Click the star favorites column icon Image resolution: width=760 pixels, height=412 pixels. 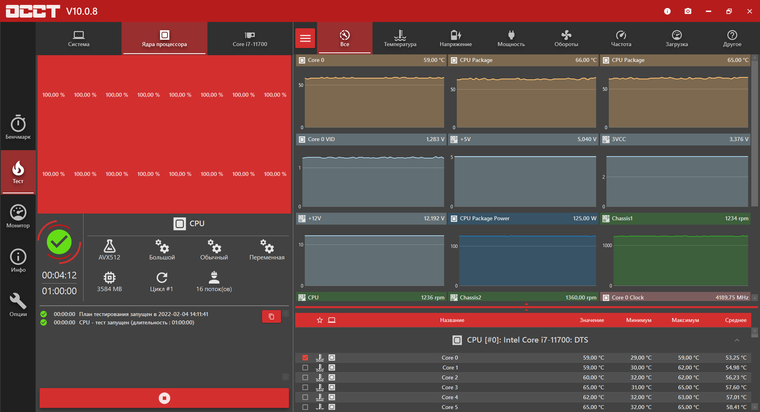(x=319, y=320)
